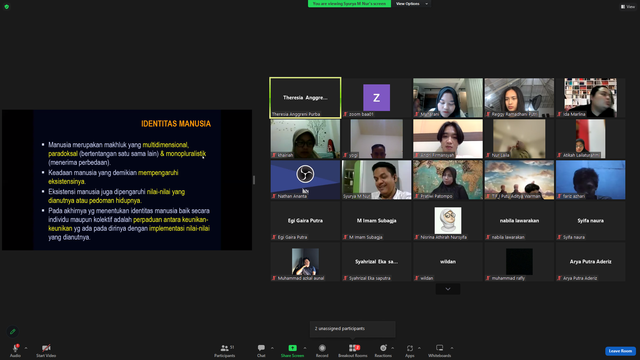Select Andri Firmansyah's video tile
The image size is (640, 360).
coord(448,139)
